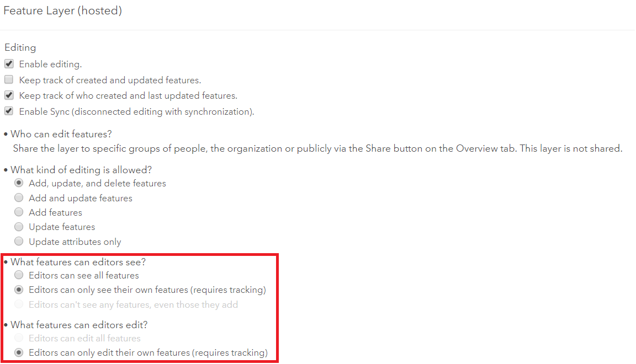Choose Editors can see all features
The height and width of the screenshot is (364, 636).
19,275
